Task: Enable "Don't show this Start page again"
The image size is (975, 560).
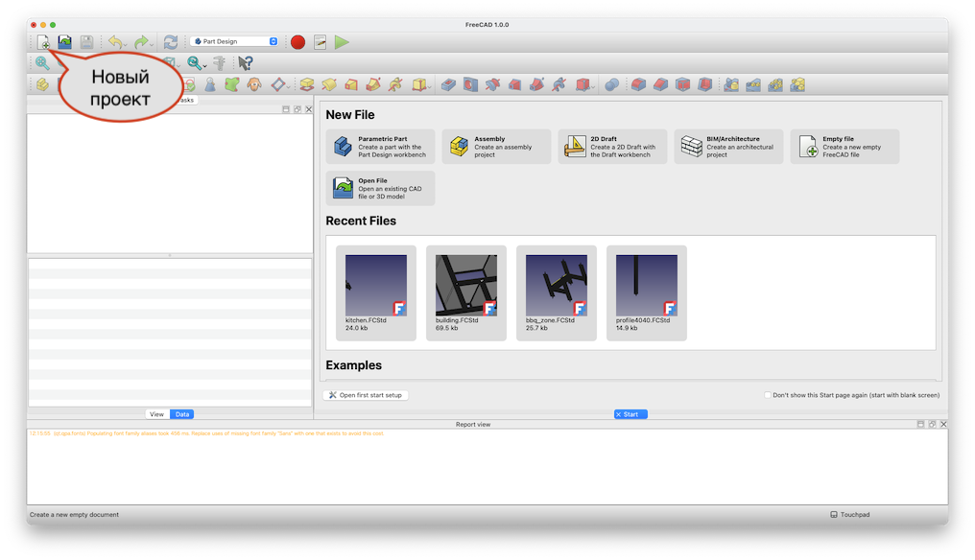Action: 768,395
